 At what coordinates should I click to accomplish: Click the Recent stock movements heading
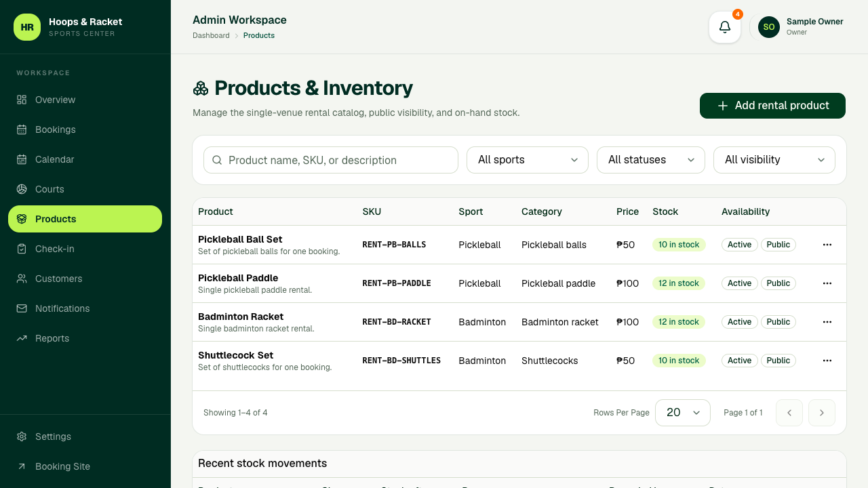262,464
